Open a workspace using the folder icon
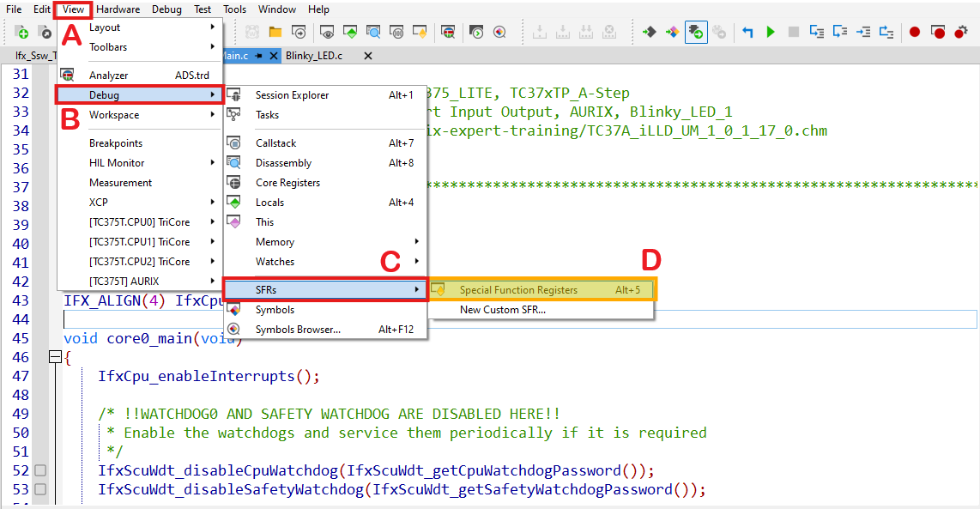 pos(275,32)
